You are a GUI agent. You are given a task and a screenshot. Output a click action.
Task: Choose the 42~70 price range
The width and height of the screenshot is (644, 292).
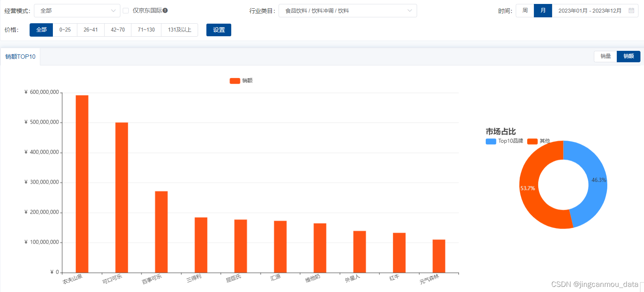pyautogui.click(x=118, y=30)
